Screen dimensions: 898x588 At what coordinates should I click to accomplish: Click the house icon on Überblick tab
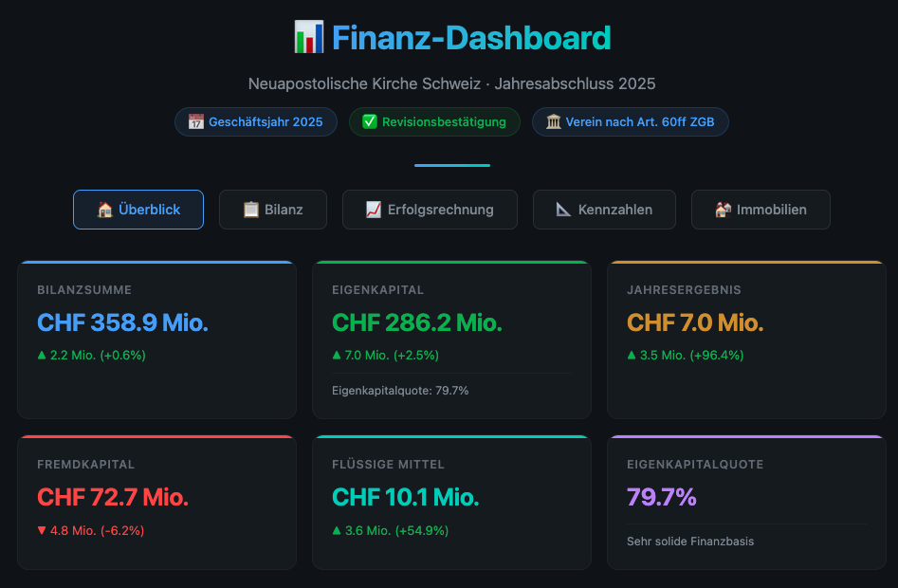coord(105,210)
